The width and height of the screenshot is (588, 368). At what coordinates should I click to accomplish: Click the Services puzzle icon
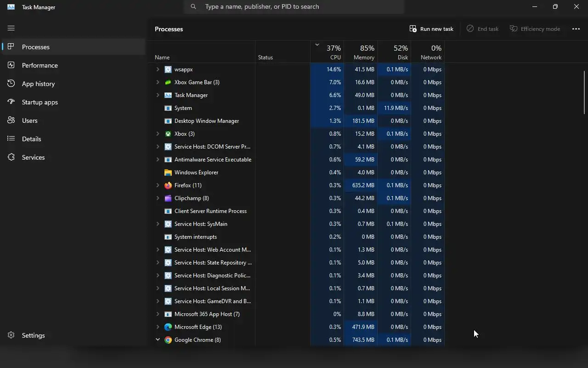[11, 157]
